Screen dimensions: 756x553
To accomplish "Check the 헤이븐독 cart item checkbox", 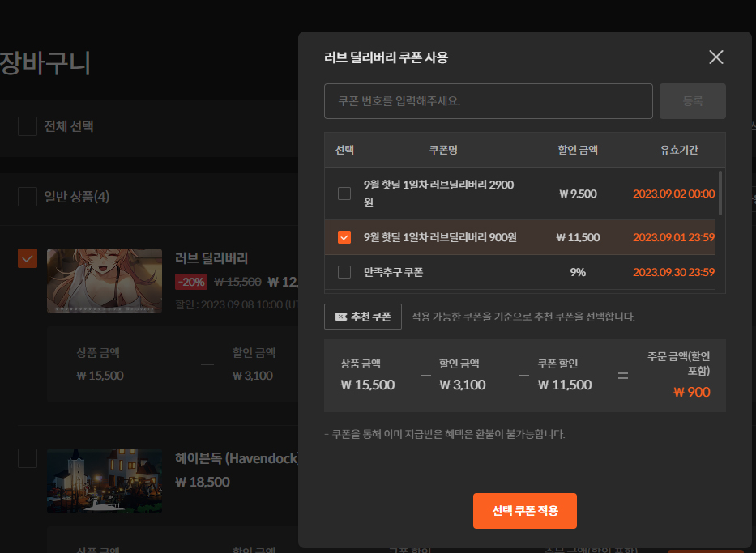I will [x=28, y=458].
